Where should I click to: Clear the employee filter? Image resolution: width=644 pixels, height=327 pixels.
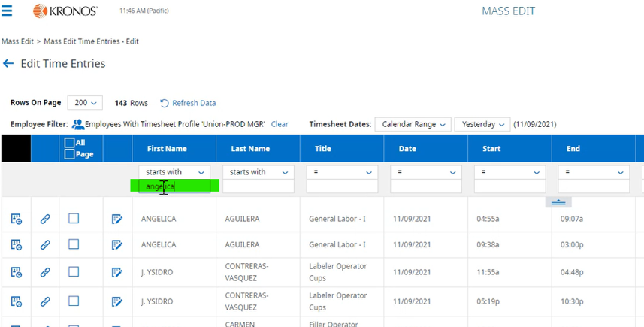tap(280, 124)
